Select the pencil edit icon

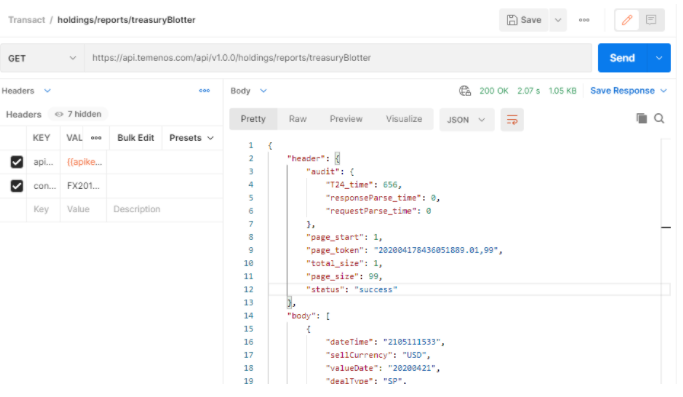coord(627,20)
